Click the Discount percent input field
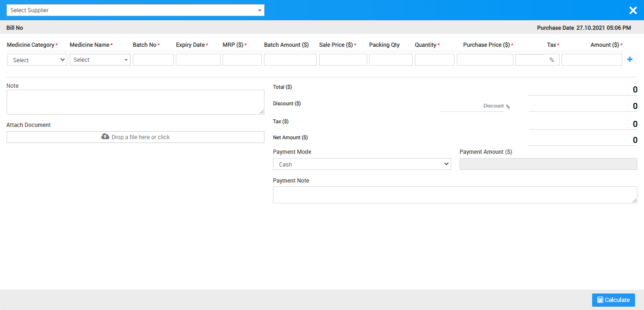Viewport: 644px width, 310px height. [471, 106]
